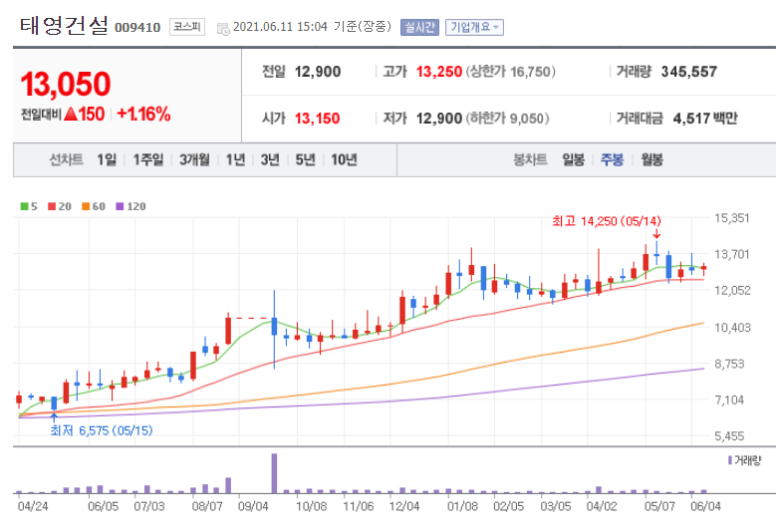Select the 주봉 candlestick chart

coord(613,159)
